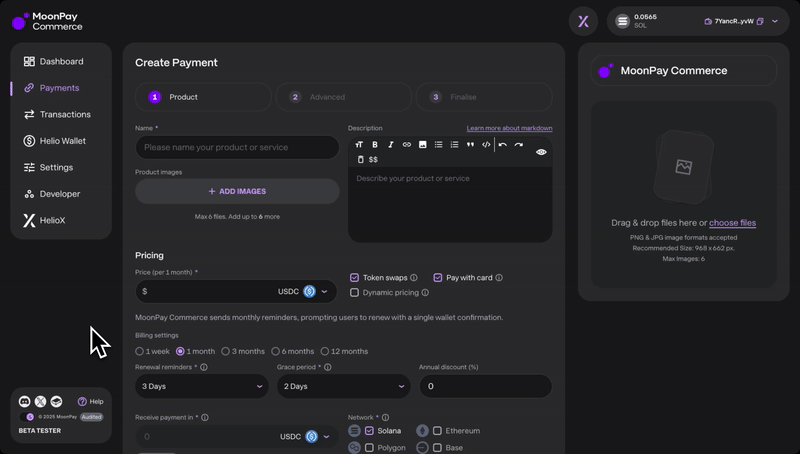Image resolution: width=800 pixels, height=454 pixels.
Task: Toggle the description preview eye icon
Action: [x=541, y=152]
